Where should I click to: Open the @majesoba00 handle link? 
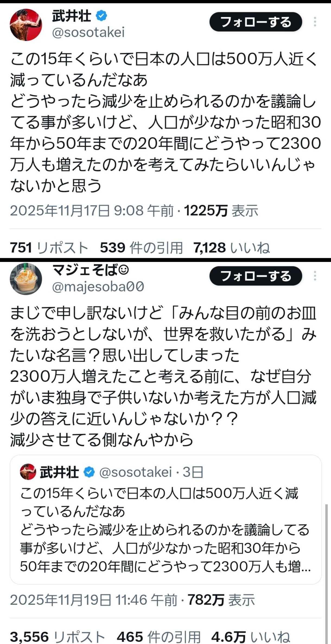98,287
